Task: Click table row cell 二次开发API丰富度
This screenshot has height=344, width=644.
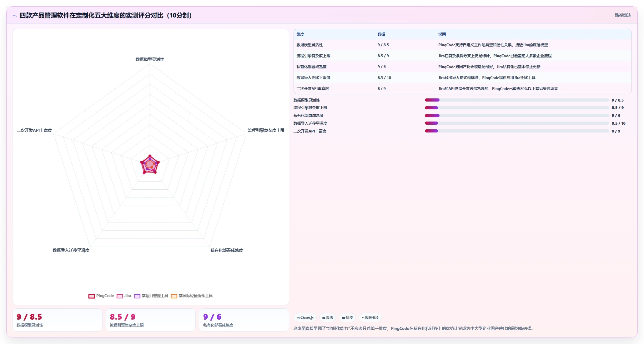Action: [313, 89]
